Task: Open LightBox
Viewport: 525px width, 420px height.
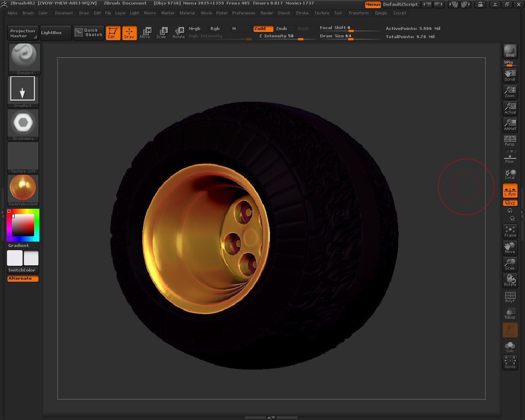Action: pos(55,32)
